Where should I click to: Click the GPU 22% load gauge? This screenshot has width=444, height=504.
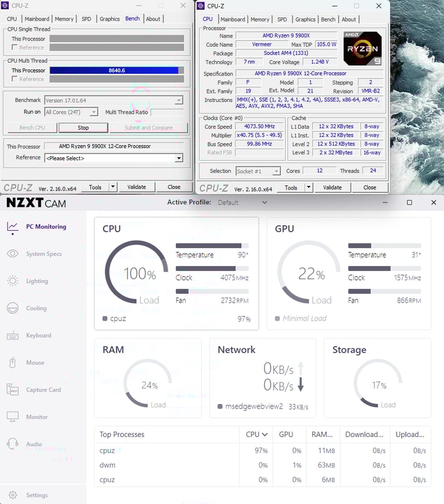point(309,272)
